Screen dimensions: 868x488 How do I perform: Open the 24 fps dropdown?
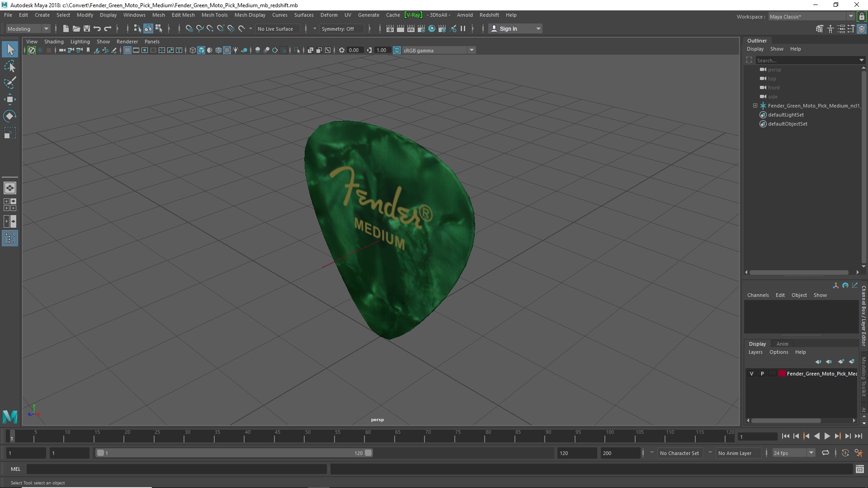tap(793, 453)
